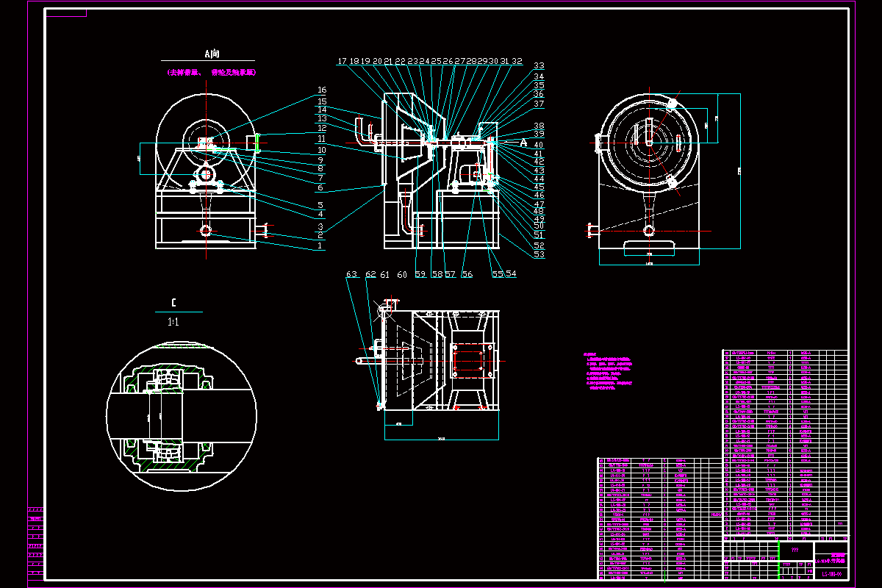The height and width of the screenshot is (588, 882).
Task: Click part callout number 38
Action: click(x=539, y=126)
